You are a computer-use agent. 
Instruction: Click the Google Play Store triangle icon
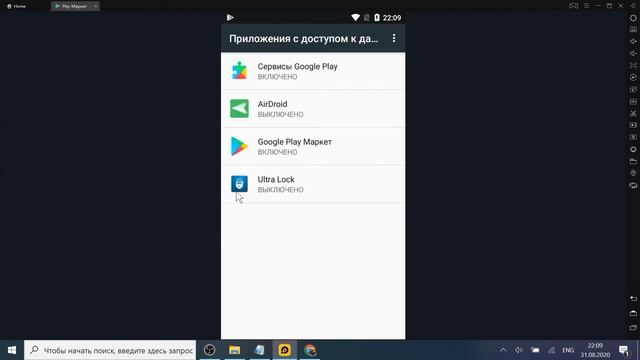pyautogui.click(x=239, y=146)
